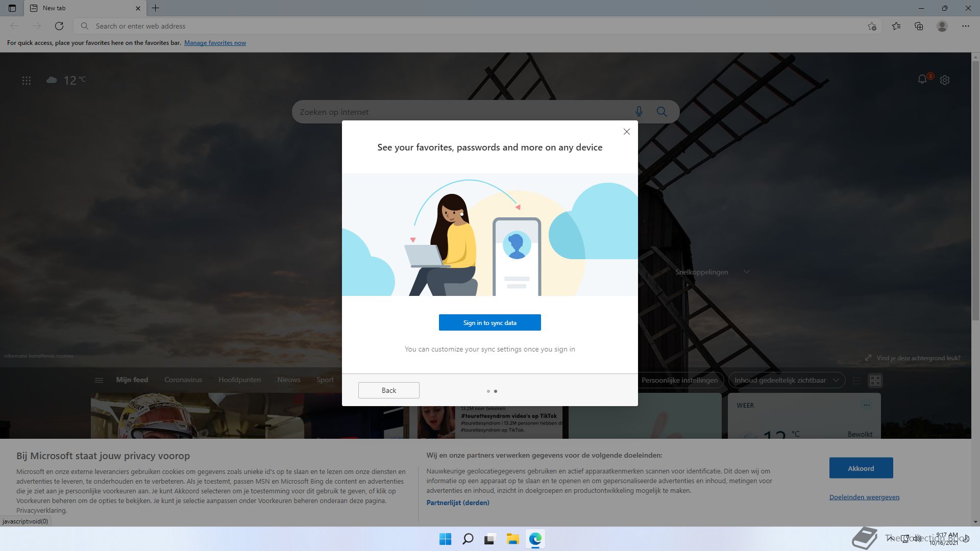Open Edge Settings and more menu

(965, 26)
